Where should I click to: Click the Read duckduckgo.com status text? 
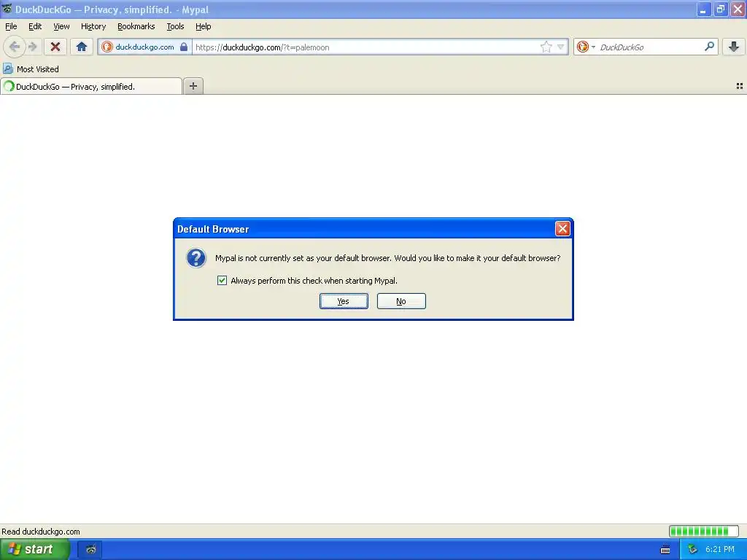pos(41,532)
